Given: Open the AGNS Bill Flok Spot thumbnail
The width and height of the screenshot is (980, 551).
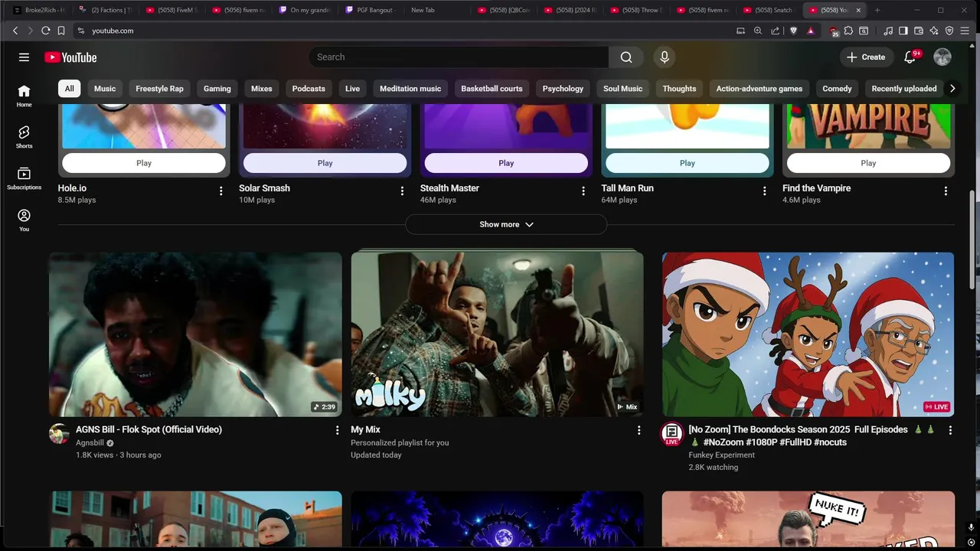Looking at the screenshot, I should coord(195,334).
